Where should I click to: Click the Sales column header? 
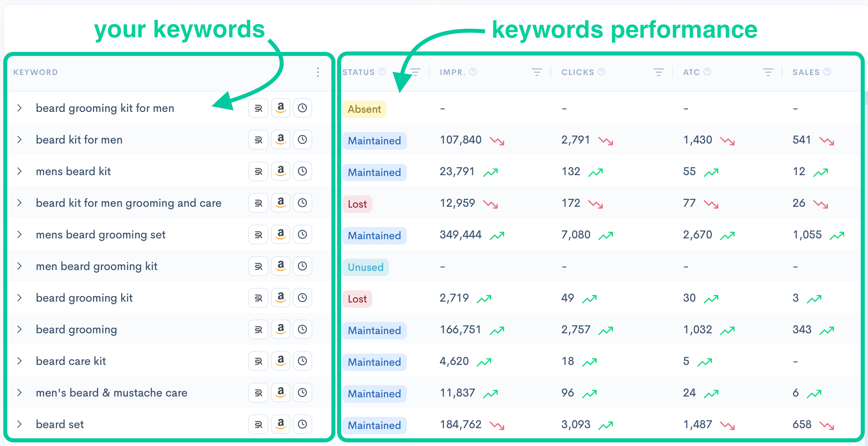pyautogui.click(x=806, y=72)
